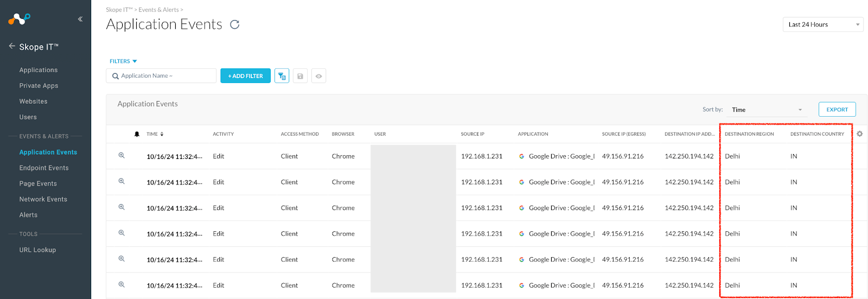
Task: Open Users in the sidebar
Action: click(28, 117)
